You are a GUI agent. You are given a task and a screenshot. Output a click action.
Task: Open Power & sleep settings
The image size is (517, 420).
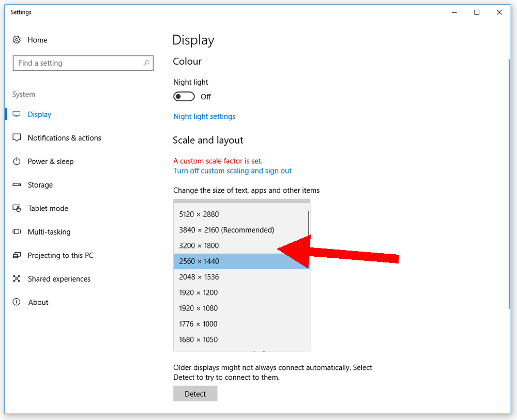click(51, 161)
